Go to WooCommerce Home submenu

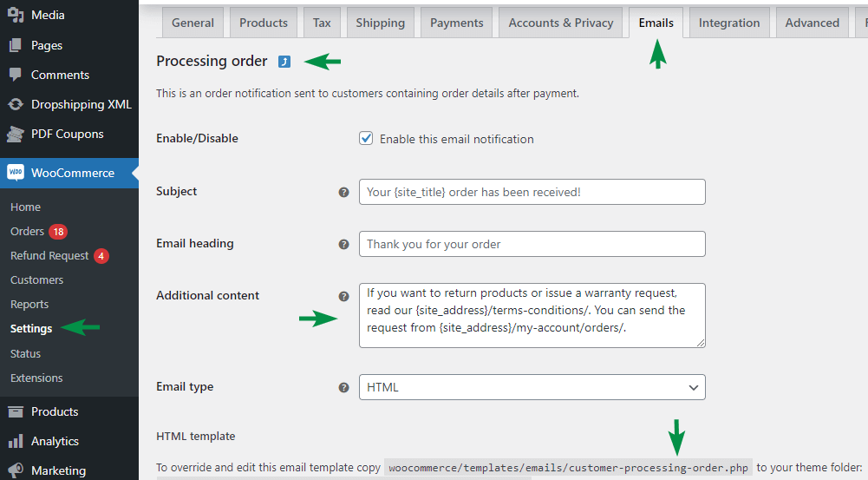coord(25,207)
